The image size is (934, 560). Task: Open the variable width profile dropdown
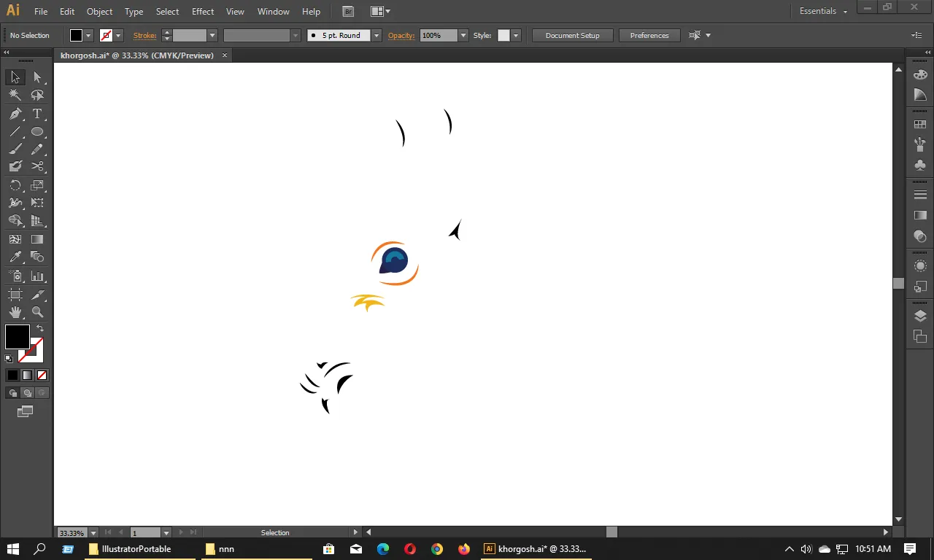click(296, 35)
